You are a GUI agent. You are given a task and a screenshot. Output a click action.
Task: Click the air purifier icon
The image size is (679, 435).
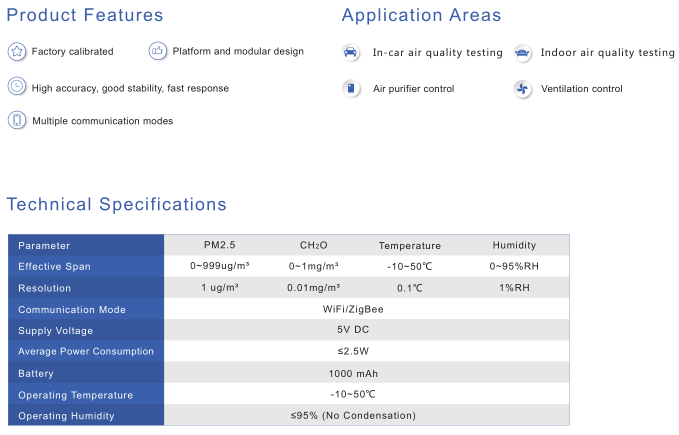[x=351, y=88]
